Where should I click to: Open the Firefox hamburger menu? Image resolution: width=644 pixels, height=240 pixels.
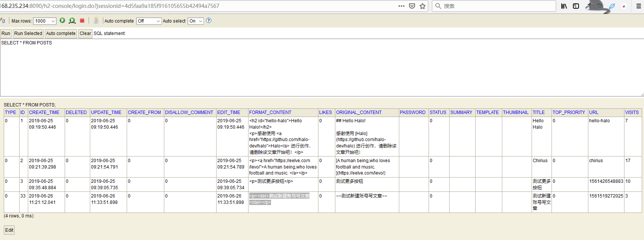(638, 6)
